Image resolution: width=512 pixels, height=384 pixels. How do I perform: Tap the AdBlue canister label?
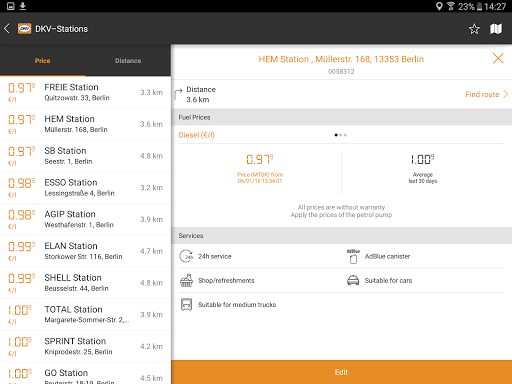[387, 256]
